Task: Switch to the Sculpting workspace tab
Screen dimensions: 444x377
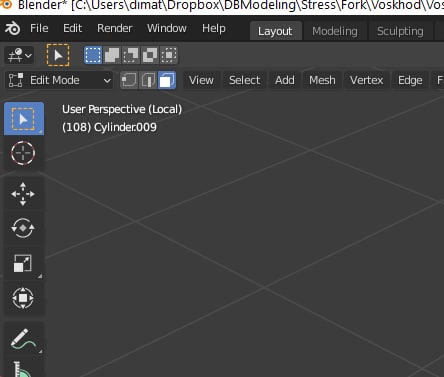Action: (x=400, y=31)
